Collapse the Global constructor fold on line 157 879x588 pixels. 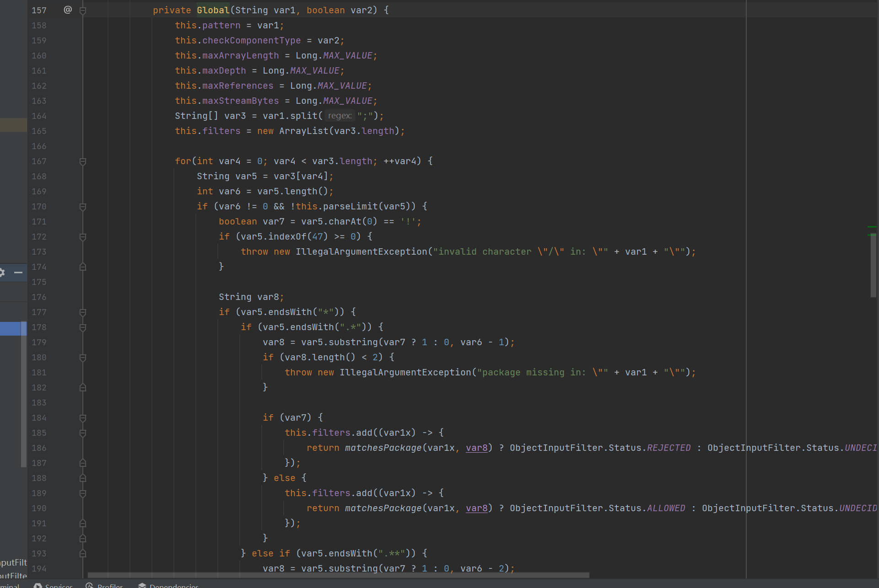pyautogui.click(x=83, y=10)
